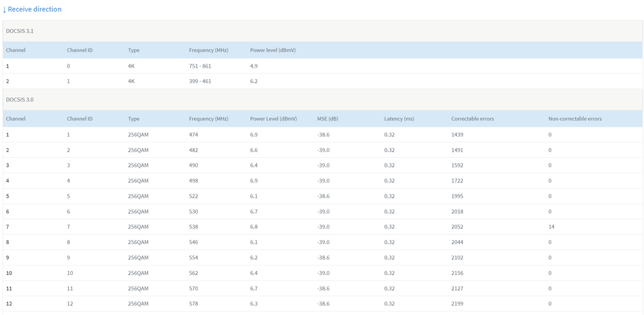Click the frequency 578 cell
The height and width of the screenshot is (315, 644).
(193, 304)
